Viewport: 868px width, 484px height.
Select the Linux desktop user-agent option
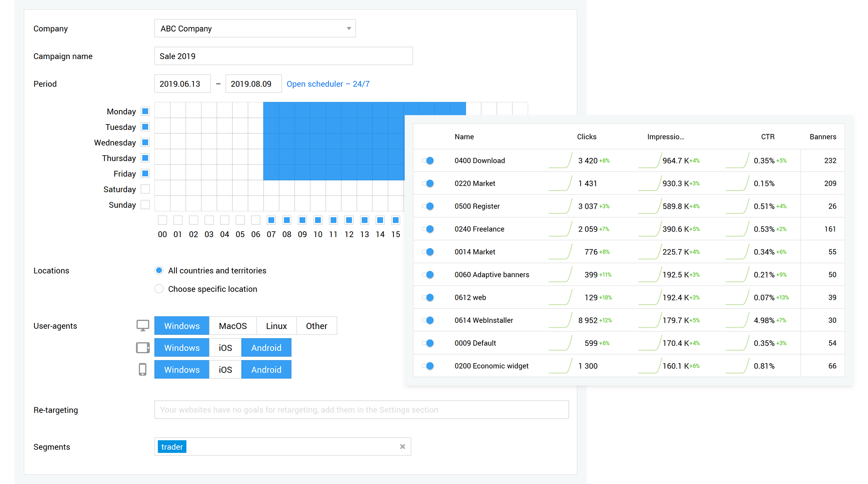coord(276,325)
